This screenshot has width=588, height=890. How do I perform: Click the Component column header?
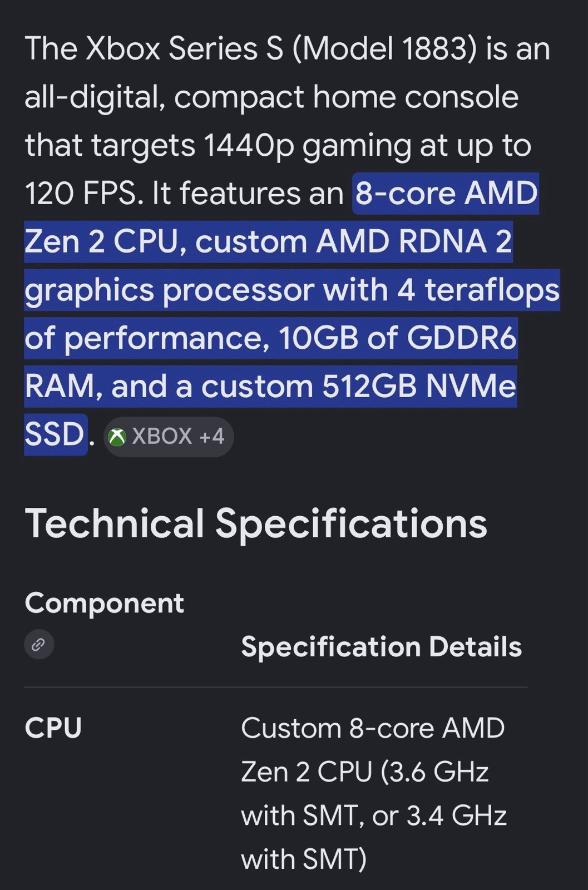[x=104, y=604]
